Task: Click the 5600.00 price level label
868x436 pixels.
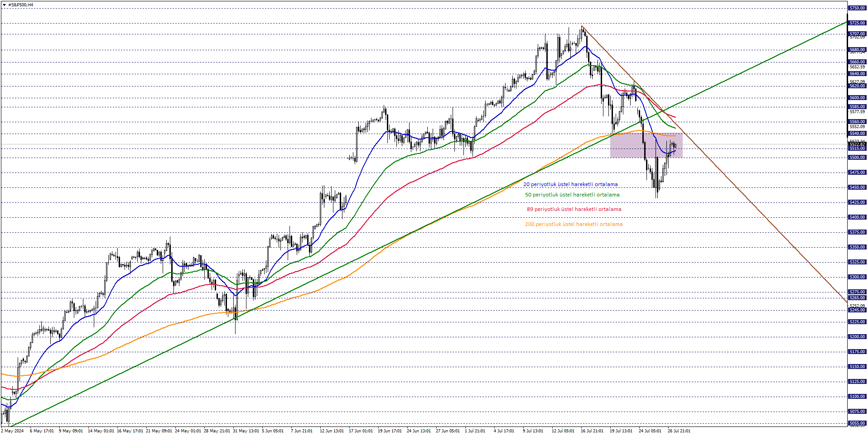Action: 857,98
